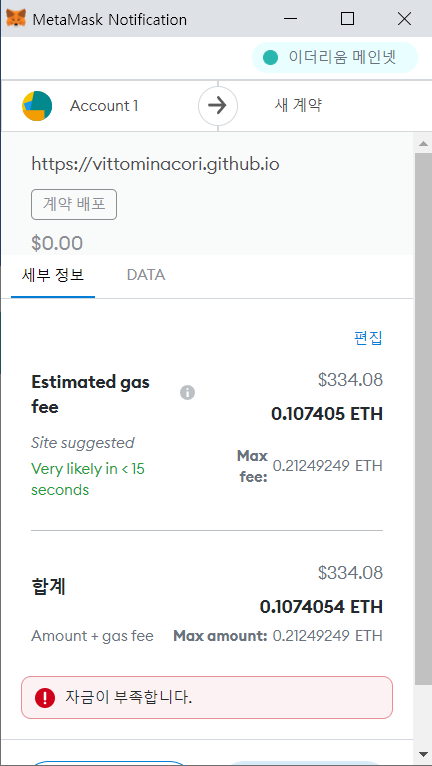
Task: Click the Account 1 avatar icon
Action: point(37,106)
